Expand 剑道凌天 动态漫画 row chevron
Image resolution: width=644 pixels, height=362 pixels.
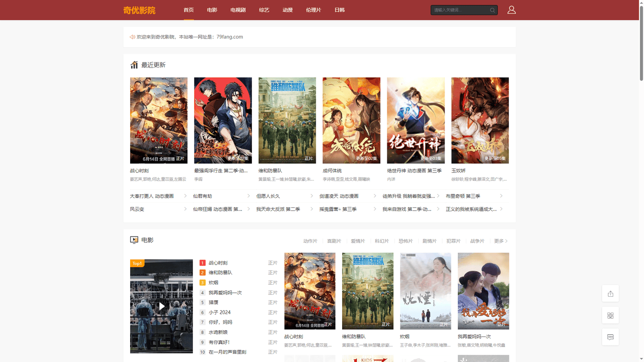[x=375, y=196]
